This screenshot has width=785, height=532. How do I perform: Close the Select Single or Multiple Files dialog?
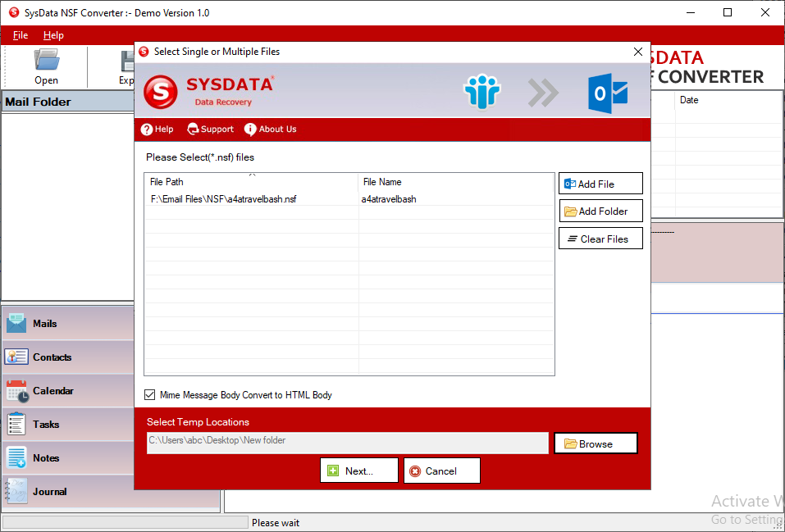[638, 52]
